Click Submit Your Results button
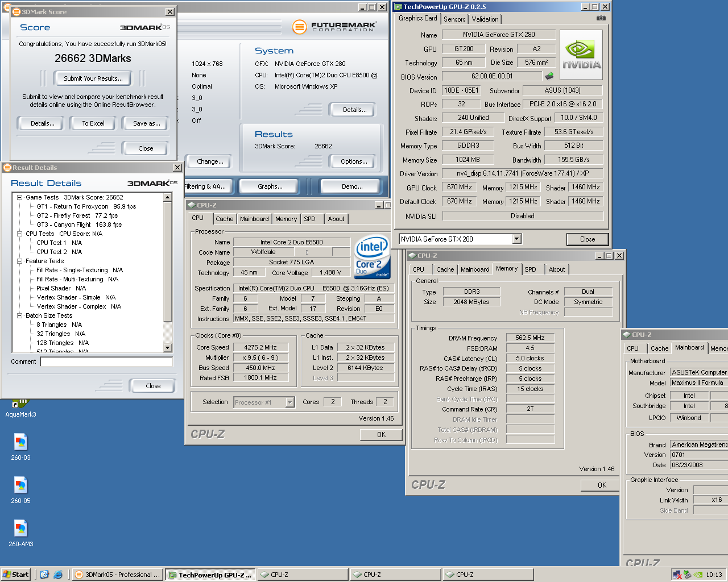Screen dimensions: 728x582 [x=93, y=78]
